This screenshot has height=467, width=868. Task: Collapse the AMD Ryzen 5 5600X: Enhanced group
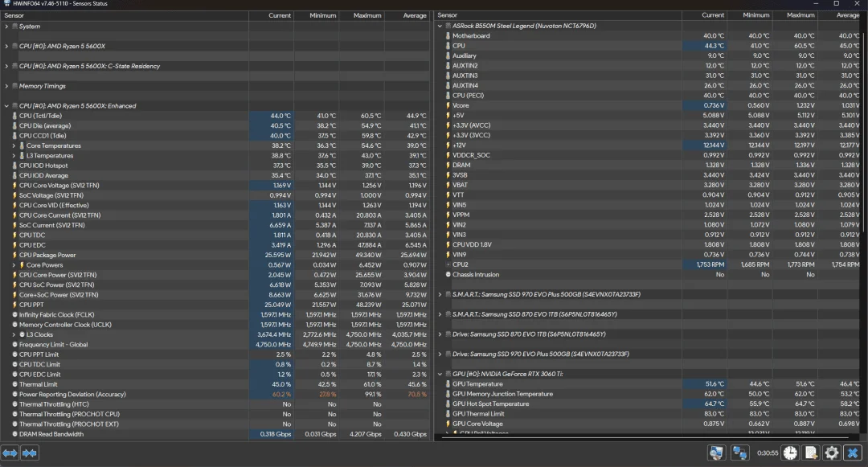coord(6,106)
